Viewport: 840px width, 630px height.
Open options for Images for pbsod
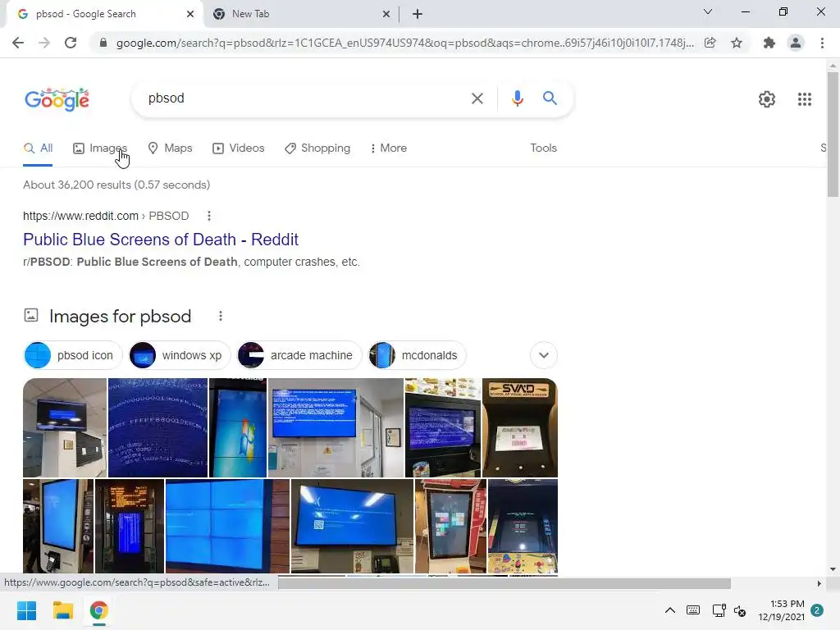coord(220,316)
